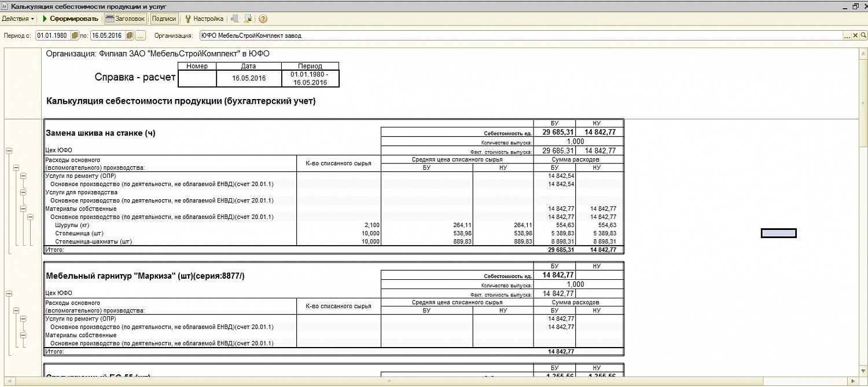Click the first table's 'Средняя цена списанного сырья' header
Viewport: 868px width, 387px height.
pyautogui.click(x=457, y=159)
